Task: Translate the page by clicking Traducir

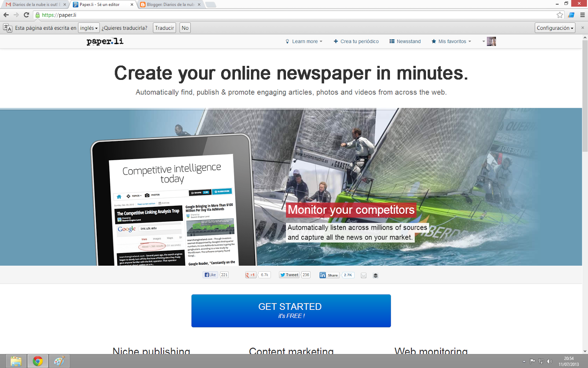Action: coord(164,28)
